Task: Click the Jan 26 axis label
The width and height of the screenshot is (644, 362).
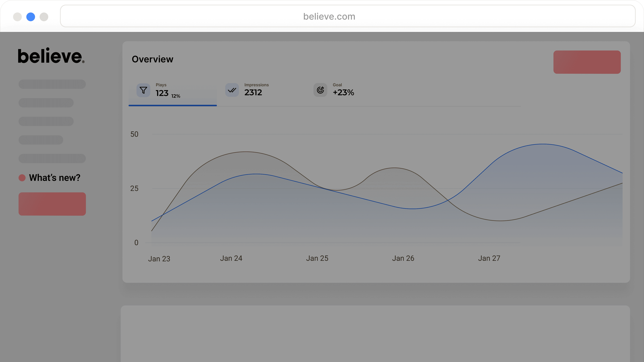Action: 403,258
